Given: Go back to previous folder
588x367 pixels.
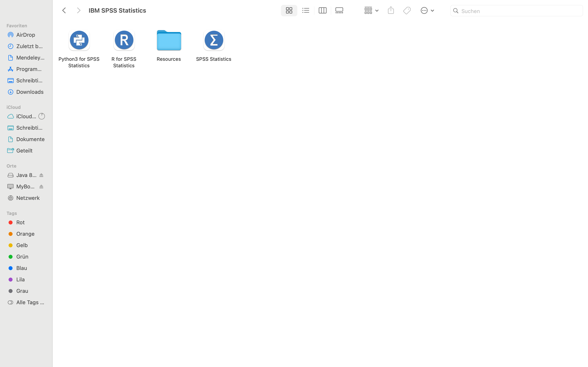Looking at the screenshot, I should click(x=64, y=10).
